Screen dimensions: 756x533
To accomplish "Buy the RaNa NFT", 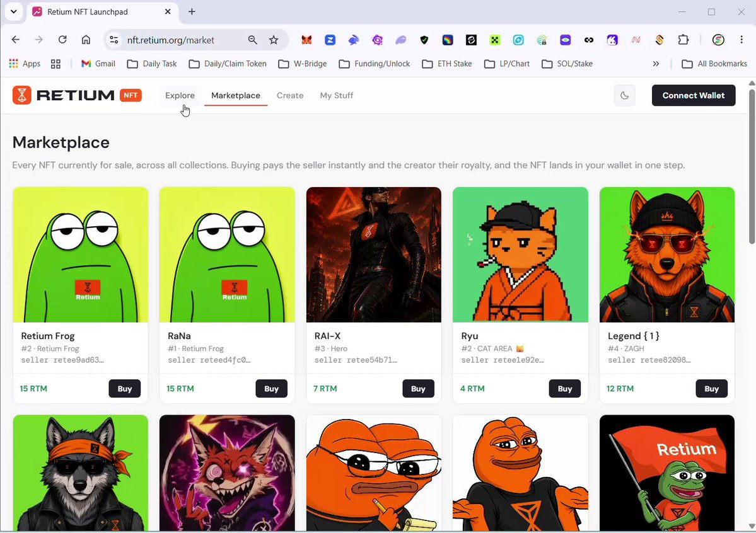I will tap(272, 389).
